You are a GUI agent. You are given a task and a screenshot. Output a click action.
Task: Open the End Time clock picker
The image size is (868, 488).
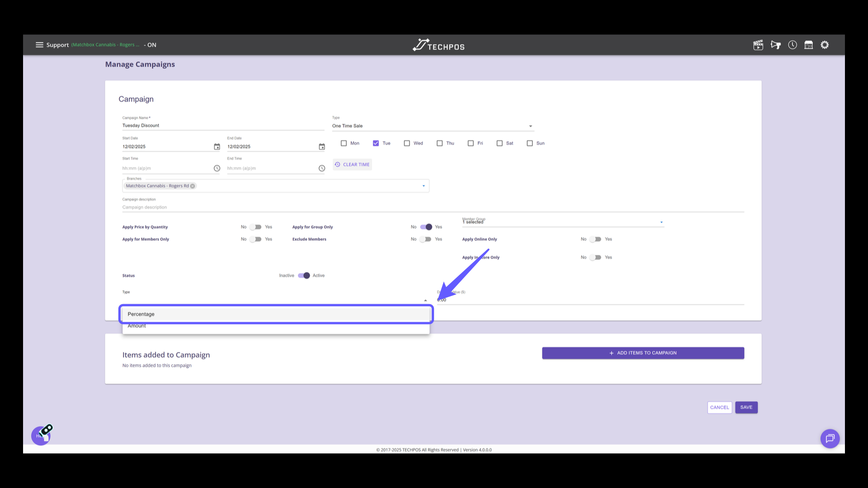click(x=322, y=169)
